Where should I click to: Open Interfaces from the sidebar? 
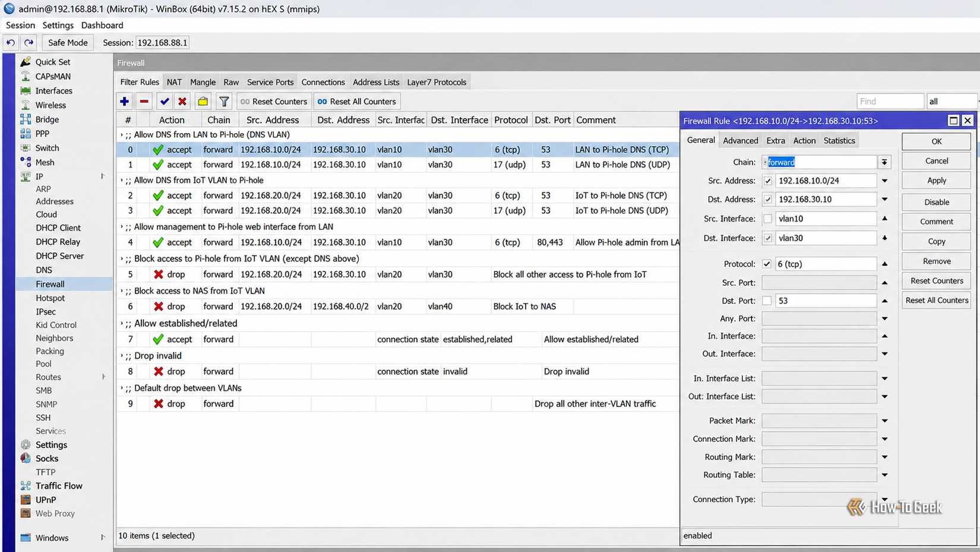pyautogui.click(x=53, y=91)
